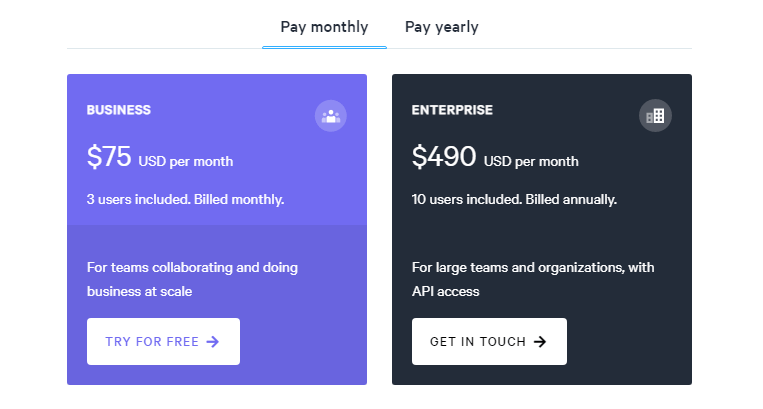Switch to the Pay monthly tab

pos(324,27)
